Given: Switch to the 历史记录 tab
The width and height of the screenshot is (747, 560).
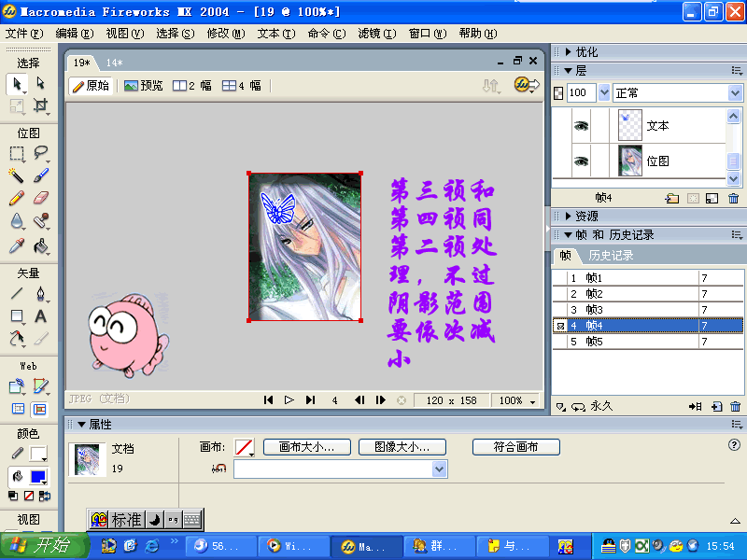Looking at the screenshot, I should [611, 256].
